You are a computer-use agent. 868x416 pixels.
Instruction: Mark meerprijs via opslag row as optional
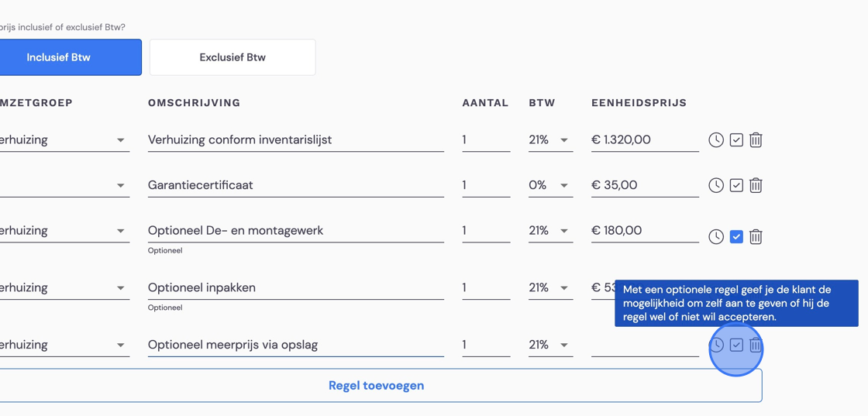pos(736,346)
